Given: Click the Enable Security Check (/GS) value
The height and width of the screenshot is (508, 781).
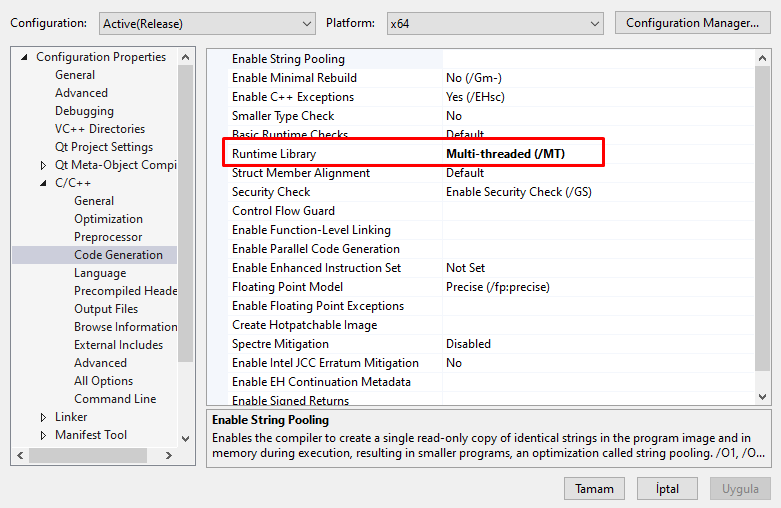Looking at the screenshot, I should 519,192.
